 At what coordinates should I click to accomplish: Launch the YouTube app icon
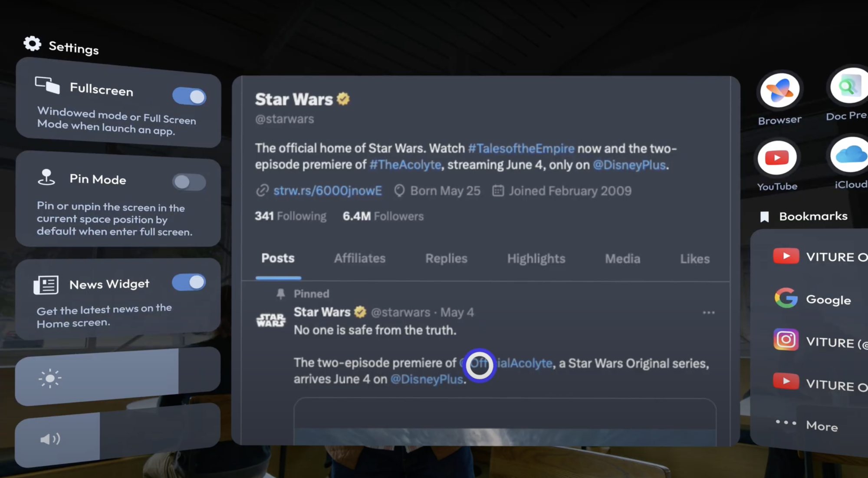777,158
